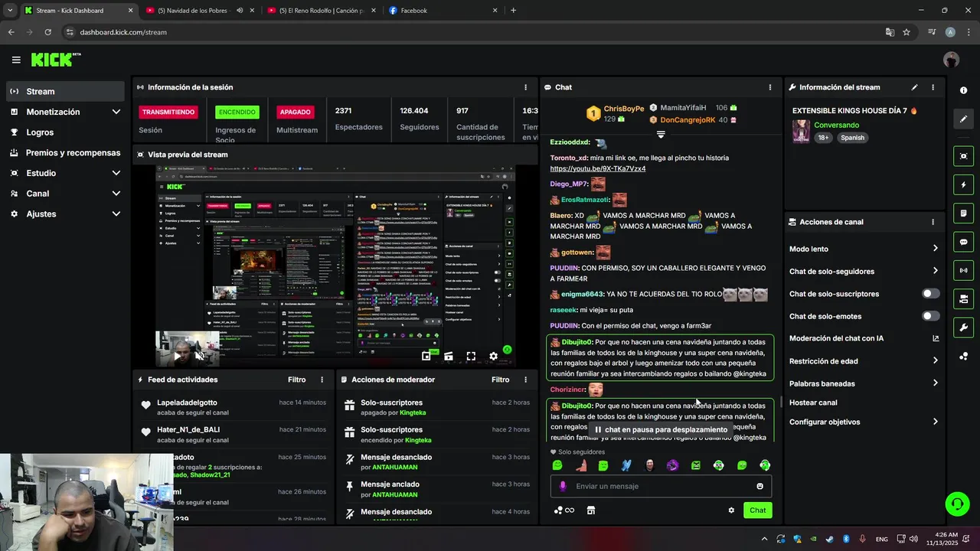
Task: Click the browser address bar URL
Action: click(123, 32)
